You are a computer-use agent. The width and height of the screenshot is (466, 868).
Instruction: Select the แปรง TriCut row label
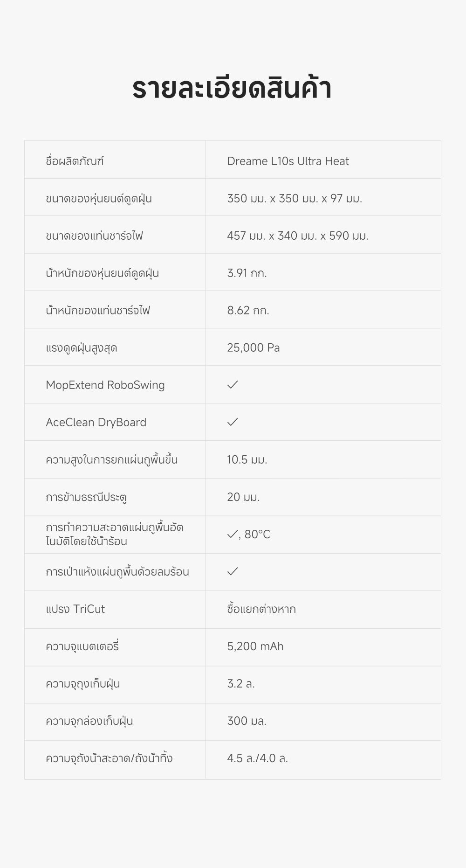(x=75, y=609)
